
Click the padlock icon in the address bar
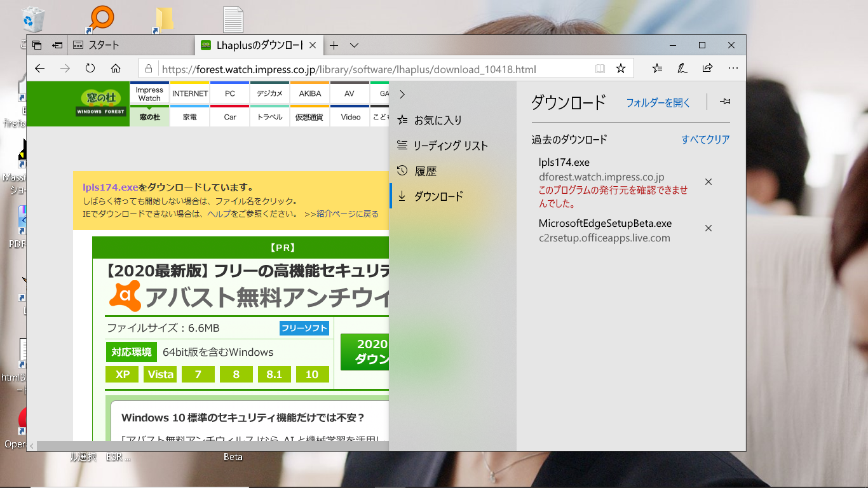pos(149,69)
